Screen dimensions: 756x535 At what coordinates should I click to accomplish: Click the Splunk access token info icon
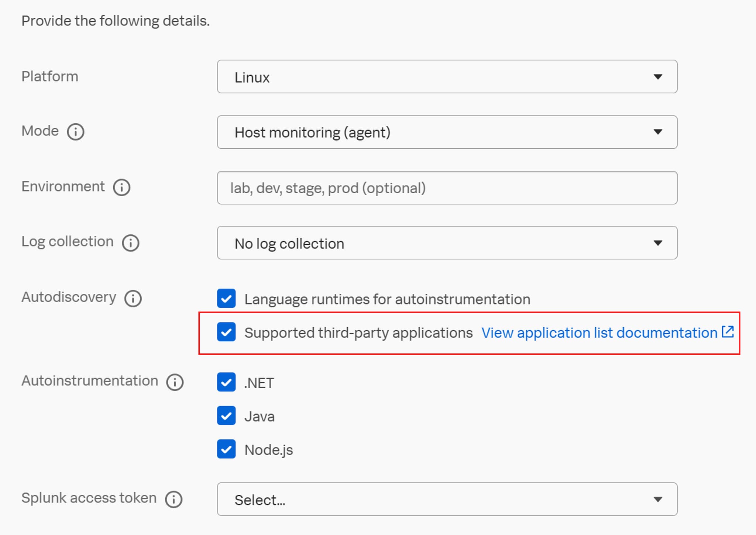click(174, 499)
